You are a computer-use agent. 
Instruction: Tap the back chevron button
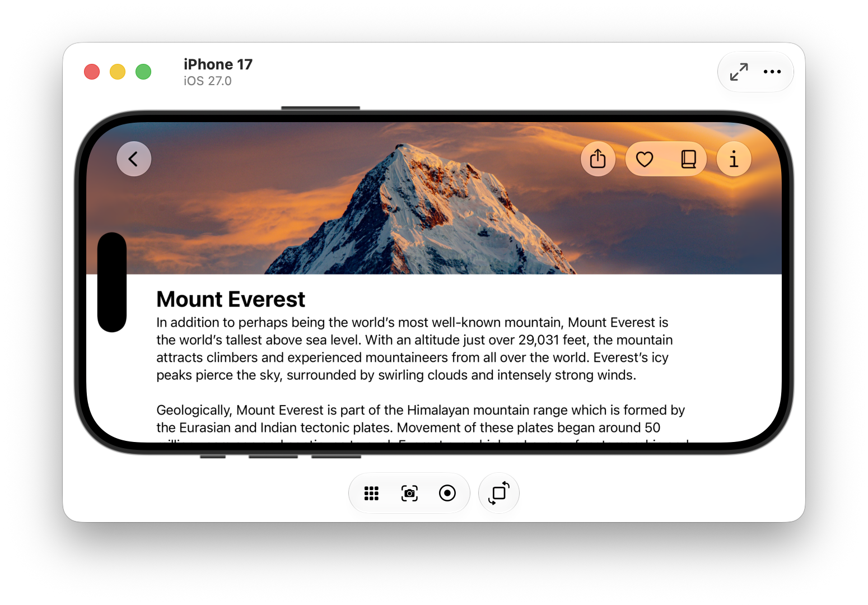tap(134, 159)
